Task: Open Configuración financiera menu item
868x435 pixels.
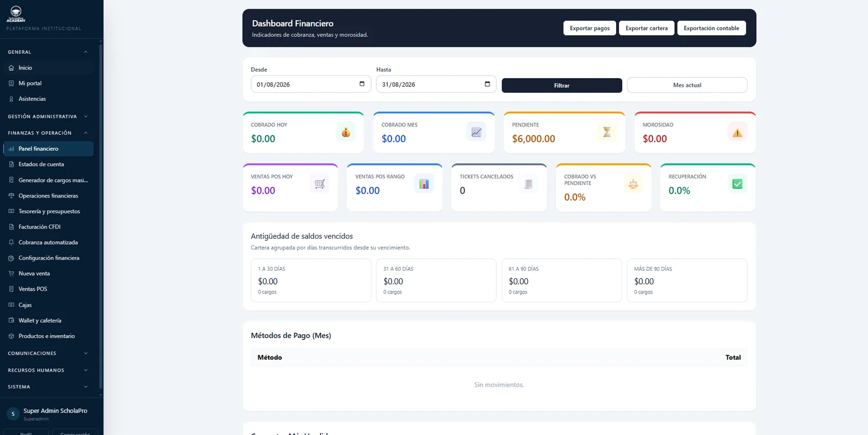Action: (48, 258)
